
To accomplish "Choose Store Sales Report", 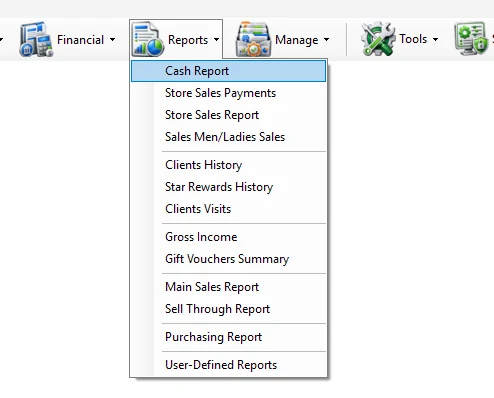I will [228, 115].
